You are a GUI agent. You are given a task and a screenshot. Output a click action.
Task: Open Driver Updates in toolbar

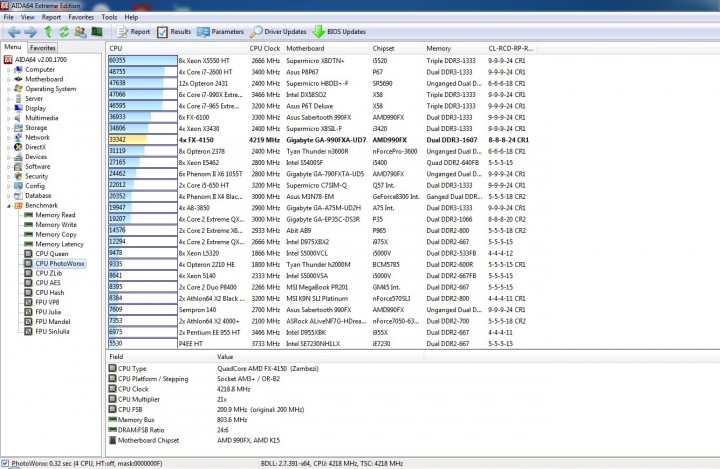tap(278, 32)
